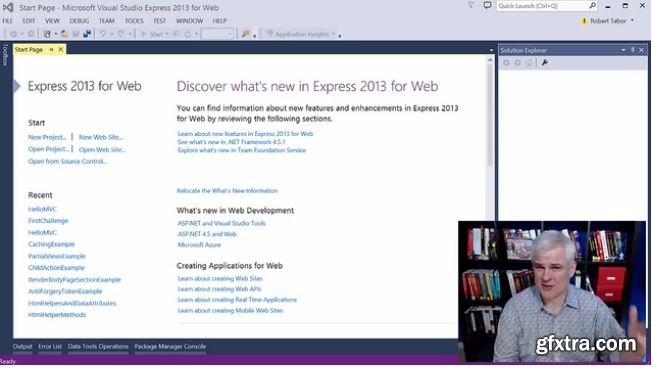653x367 pixels.
Task: Open recent project CachingExample
Action: point(51,244)
